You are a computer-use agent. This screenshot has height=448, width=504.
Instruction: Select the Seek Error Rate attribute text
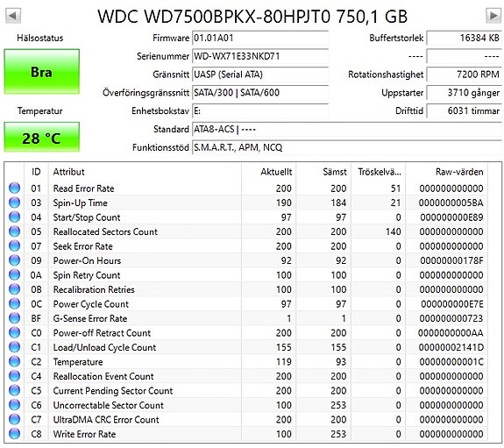pos(83,246)
